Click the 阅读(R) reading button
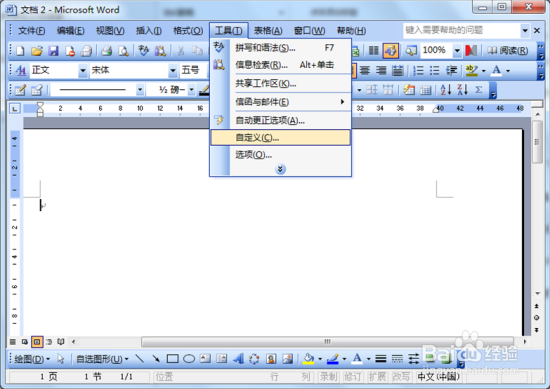The width and height of the screenshot is (550, 389). 507,51
